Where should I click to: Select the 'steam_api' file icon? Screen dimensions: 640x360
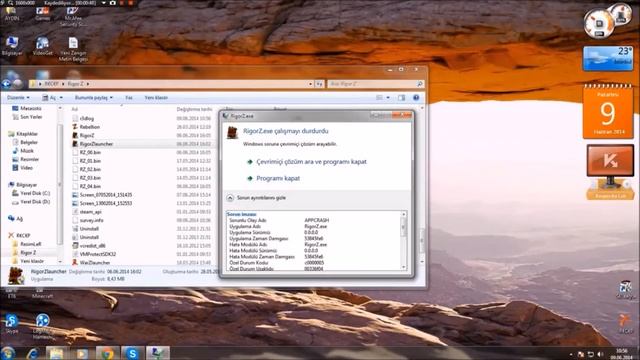75,212
